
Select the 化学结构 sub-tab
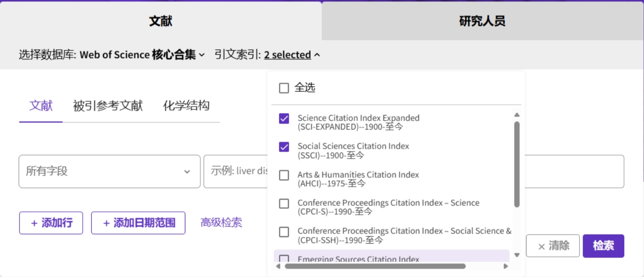186,106
